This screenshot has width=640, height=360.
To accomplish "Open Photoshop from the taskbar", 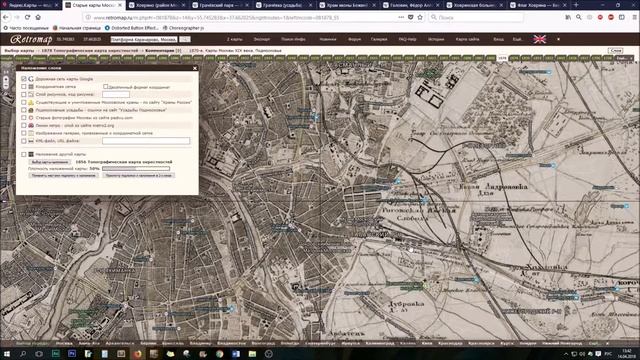I will [x=72, y=353].
